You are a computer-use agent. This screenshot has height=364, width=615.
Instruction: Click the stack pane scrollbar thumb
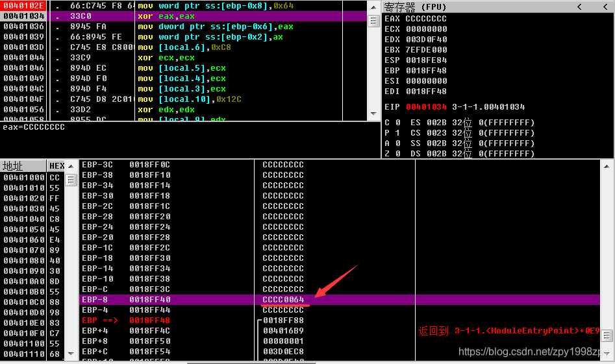pos(607,335)
